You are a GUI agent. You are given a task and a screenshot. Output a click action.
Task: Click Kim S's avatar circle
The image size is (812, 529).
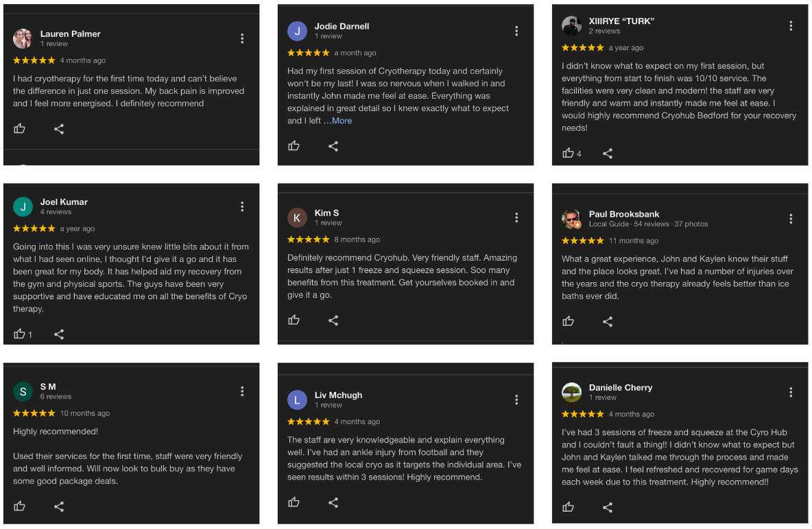(x=297, y=218)
